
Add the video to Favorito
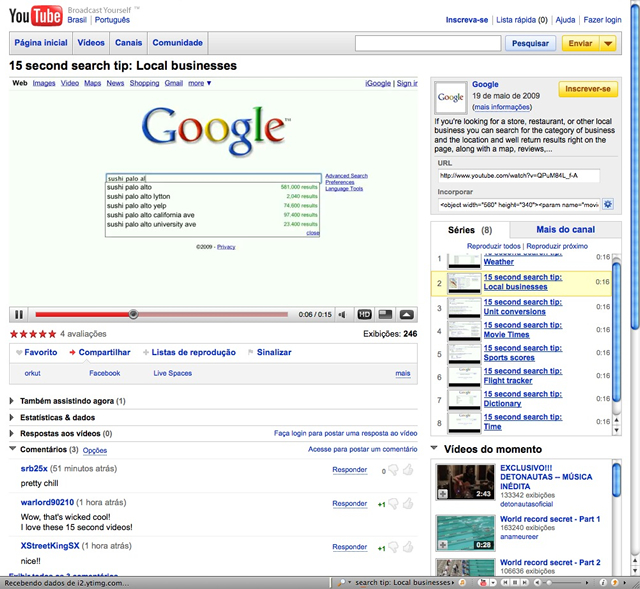[x=41, y=352]
